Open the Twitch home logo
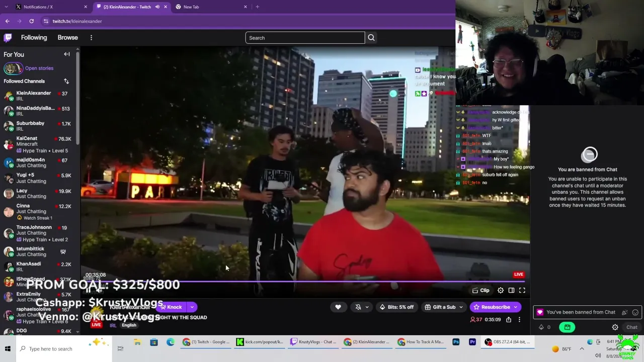Screen dimensions: 644x362 (x=8, y=38)
